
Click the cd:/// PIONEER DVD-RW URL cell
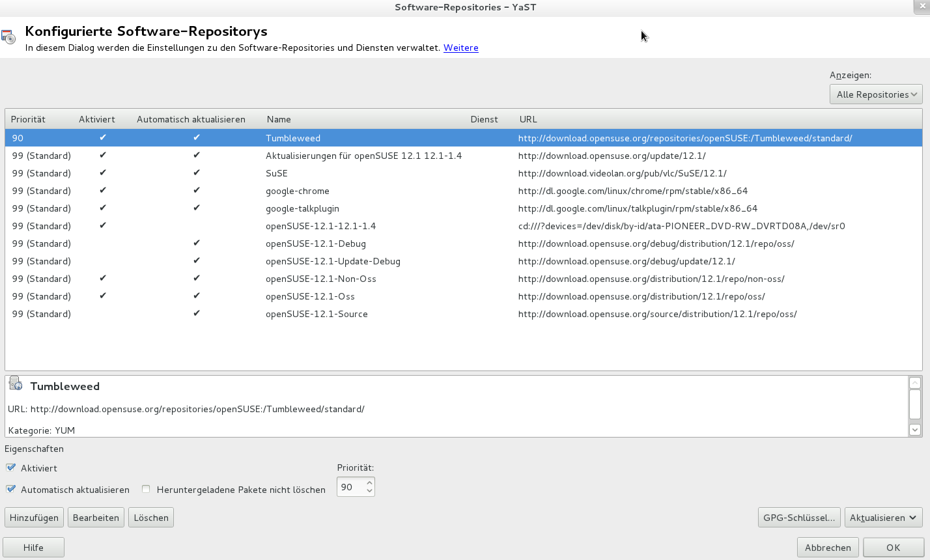[682, 226]
